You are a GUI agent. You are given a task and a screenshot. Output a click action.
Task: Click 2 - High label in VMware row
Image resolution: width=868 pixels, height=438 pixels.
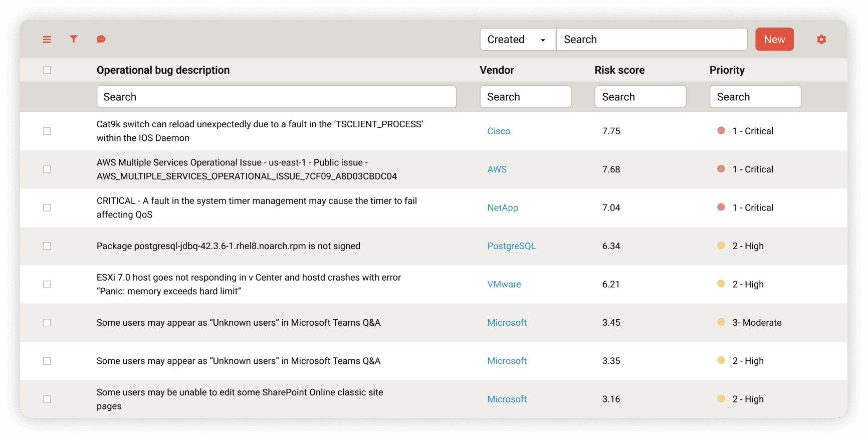748,284
